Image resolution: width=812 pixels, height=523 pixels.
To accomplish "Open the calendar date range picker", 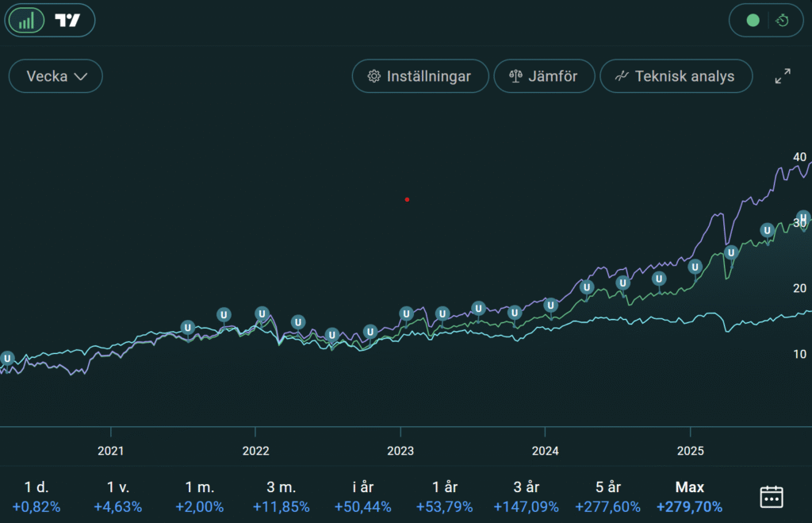I will tap(772, 497).
